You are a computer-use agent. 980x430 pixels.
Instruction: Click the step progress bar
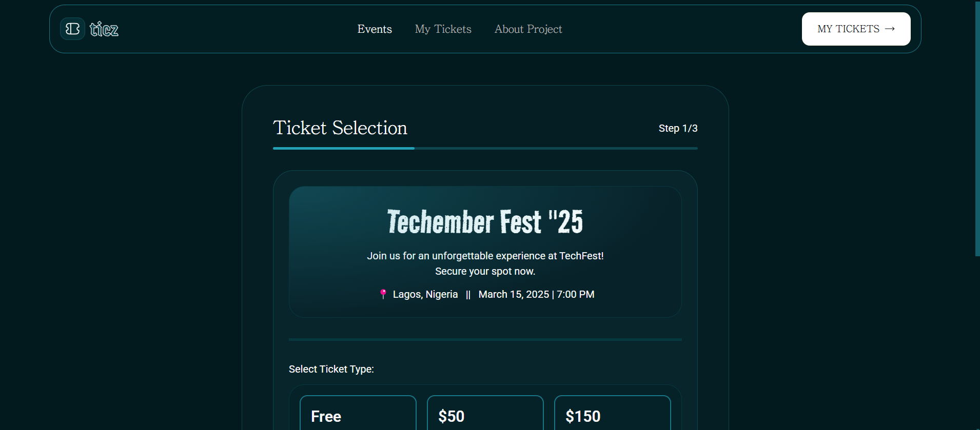click(x=485, y=148)
